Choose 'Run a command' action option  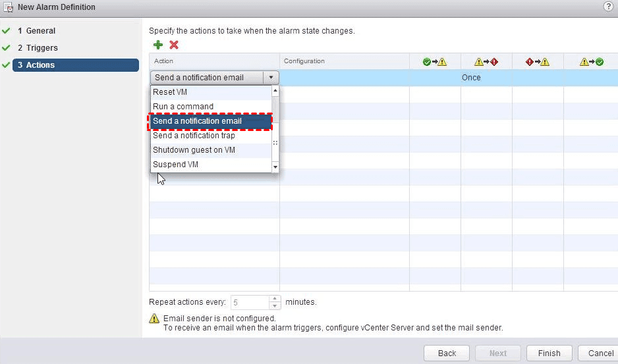(x=211, y=107)
